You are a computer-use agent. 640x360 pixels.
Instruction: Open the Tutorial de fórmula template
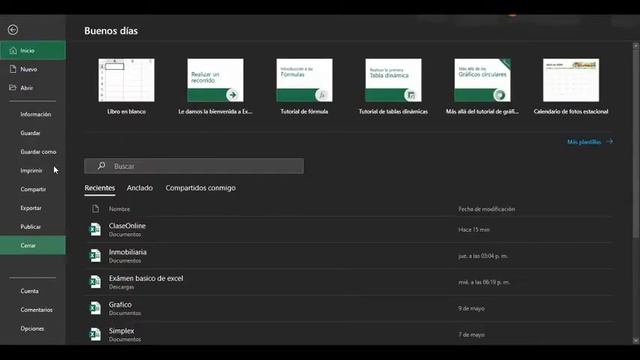click(x=304, y=80)
